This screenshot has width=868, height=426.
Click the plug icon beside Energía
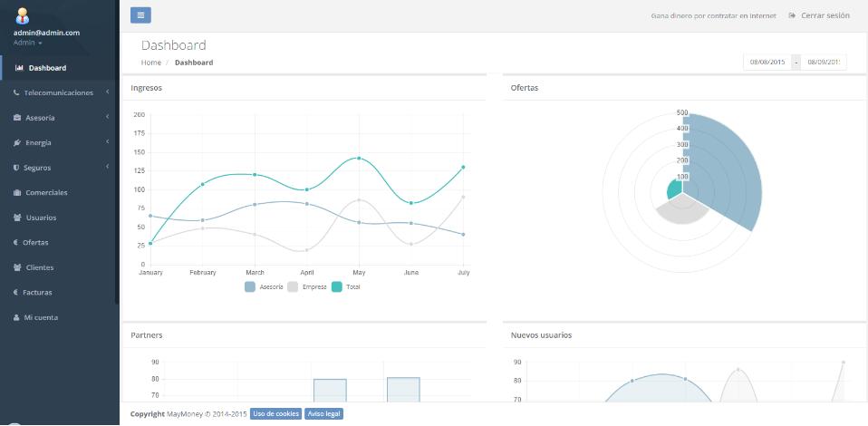(16, 143)
